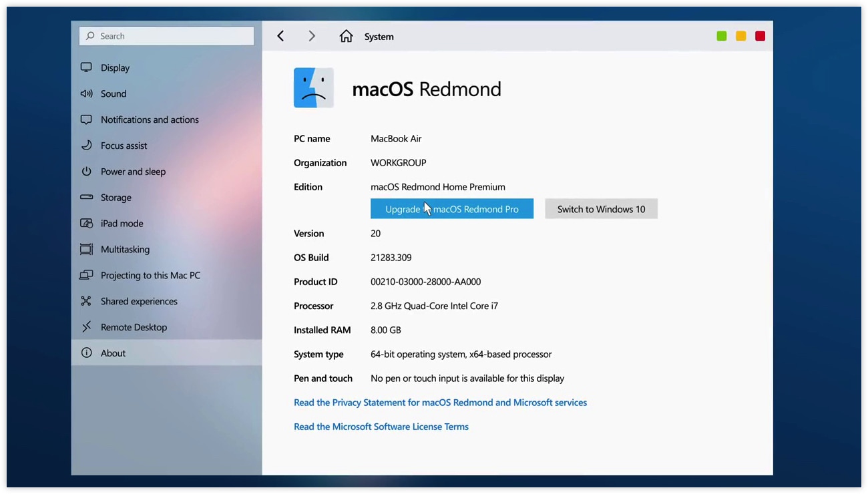Open Power and sleep settings
Image resolution: width=868 pixels, height=494 pixels.
tap(166, 172)
